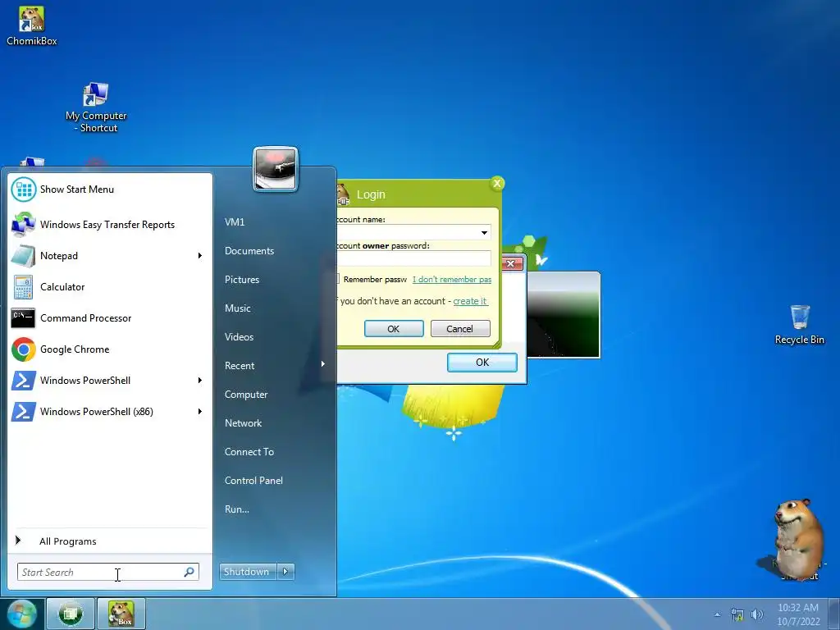Viewport: 840px width, 630px height.
Task: Click the hamster icon in Login title bar
Action: click(x=342, y=194)
